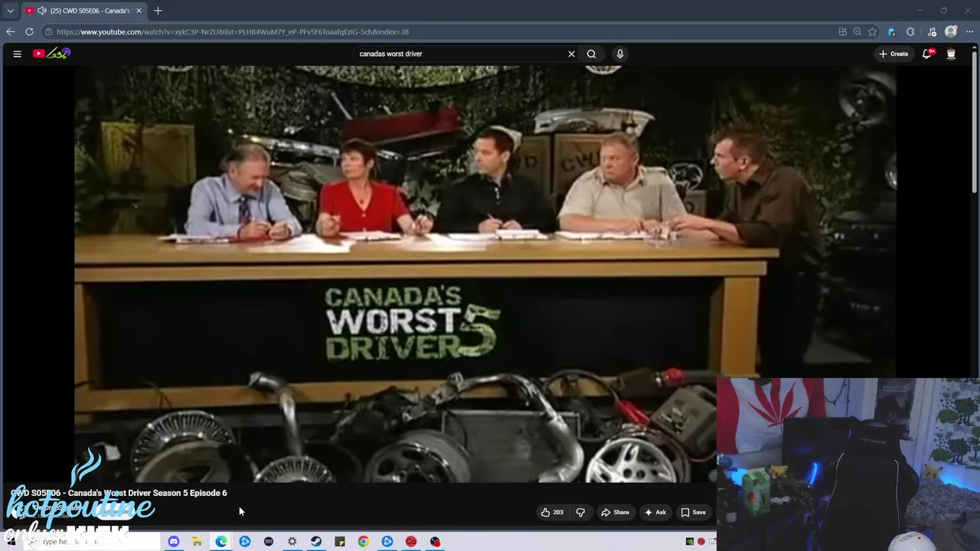Screen dimensions: 980x551
Task: Dislike the video with thumbs down
Action: point(580,512)
